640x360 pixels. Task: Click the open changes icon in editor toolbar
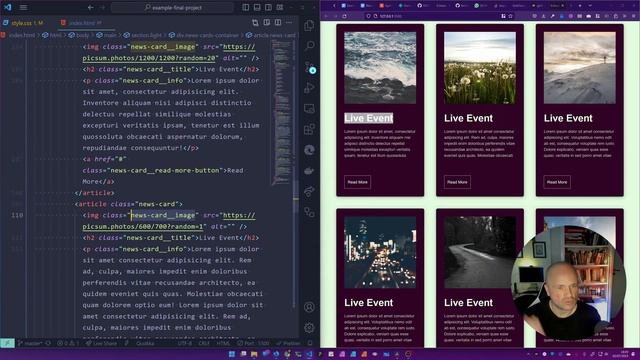(255, 22)
